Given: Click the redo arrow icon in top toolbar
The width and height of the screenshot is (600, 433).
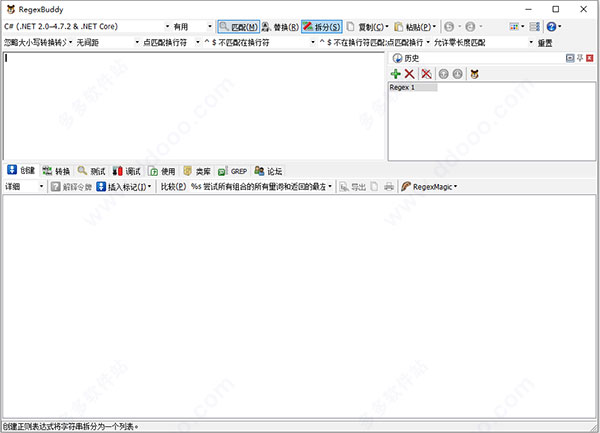Looking at the screenshot, I should tap(470, 27).
